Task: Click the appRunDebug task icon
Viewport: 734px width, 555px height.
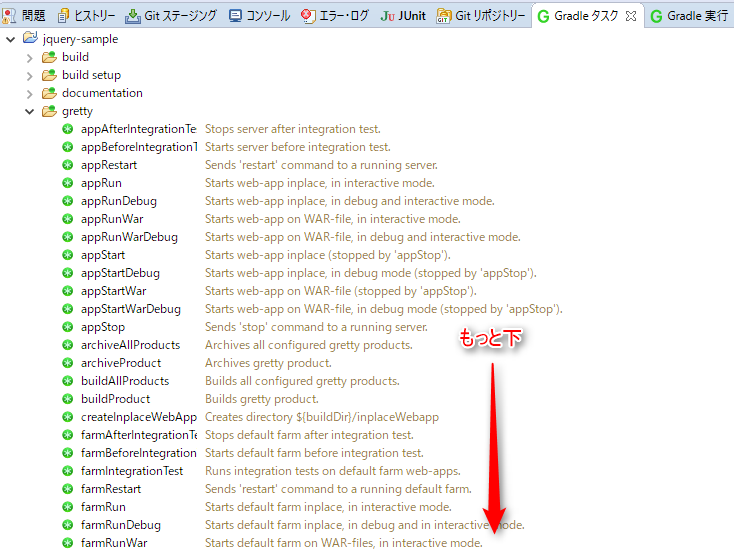Action: pyautogui.click(x=68, y=201)
